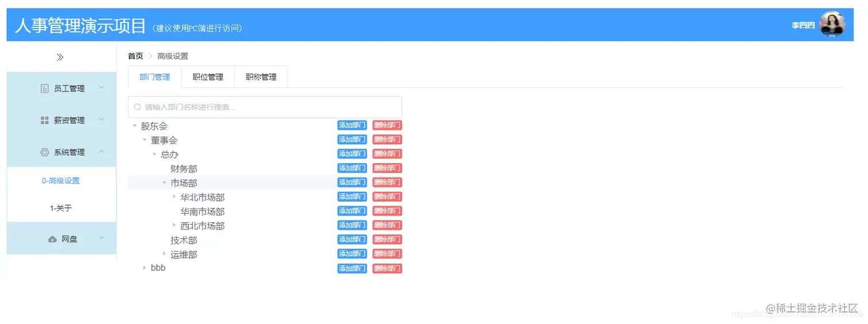Click 删除部门 for 西北市场部

click(387, 225)
